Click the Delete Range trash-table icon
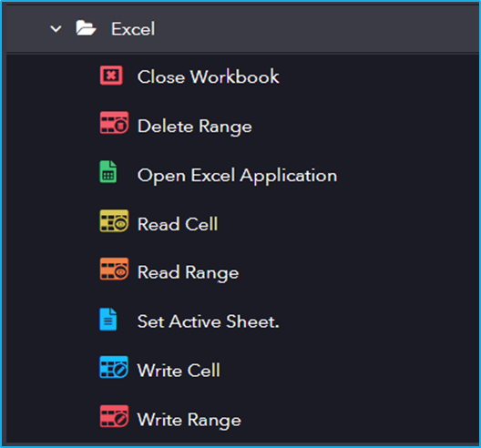This screenshot has height=448, width=481. (x=114, y=123)
